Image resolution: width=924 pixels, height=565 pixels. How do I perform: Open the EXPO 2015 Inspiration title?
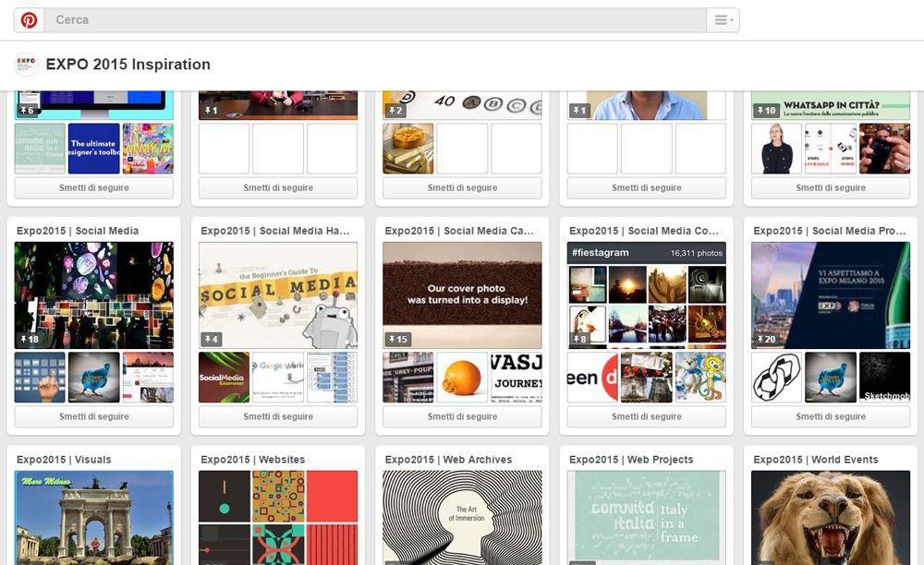click(x=128, y=64)
